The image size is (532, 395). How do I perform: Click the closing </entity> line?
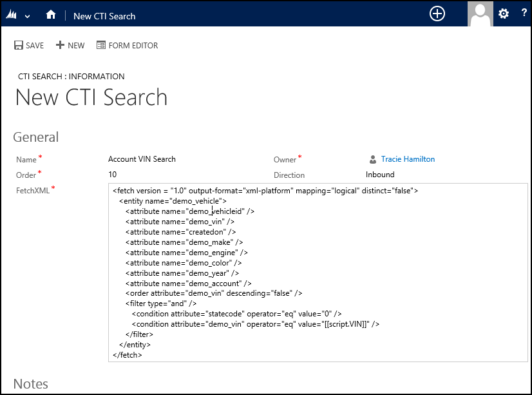click(x=135, y=345)
